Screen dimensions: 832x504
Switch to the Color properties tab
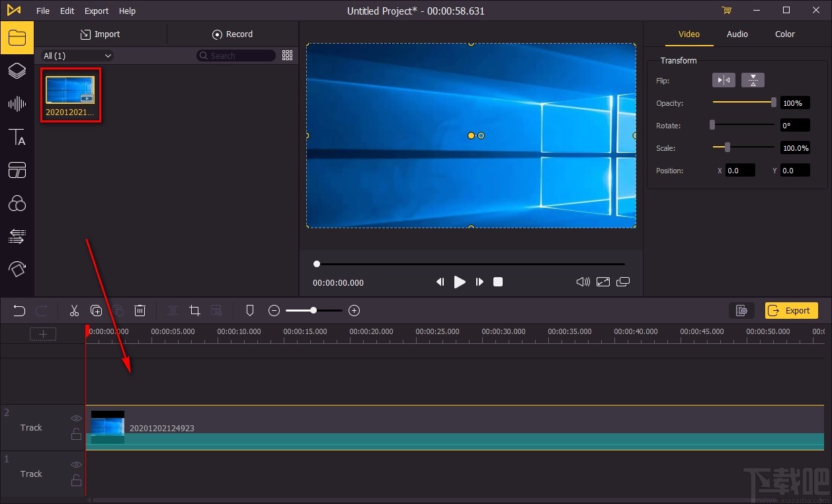[x=785, y=34]
